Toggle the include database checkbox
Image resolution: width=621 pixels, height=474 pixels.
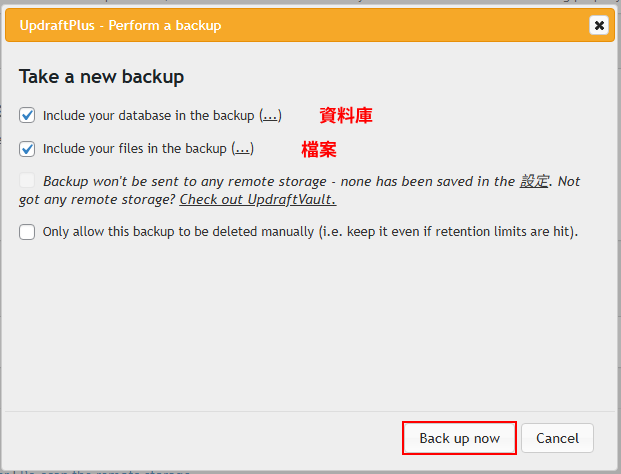tap(27, 115)
